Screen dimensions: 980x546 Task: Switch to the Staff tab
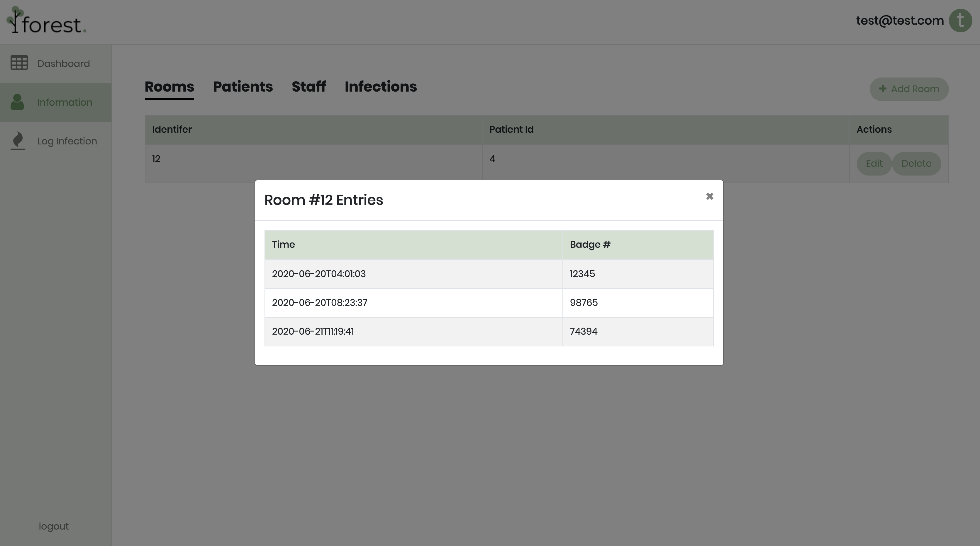coord(308,87)
